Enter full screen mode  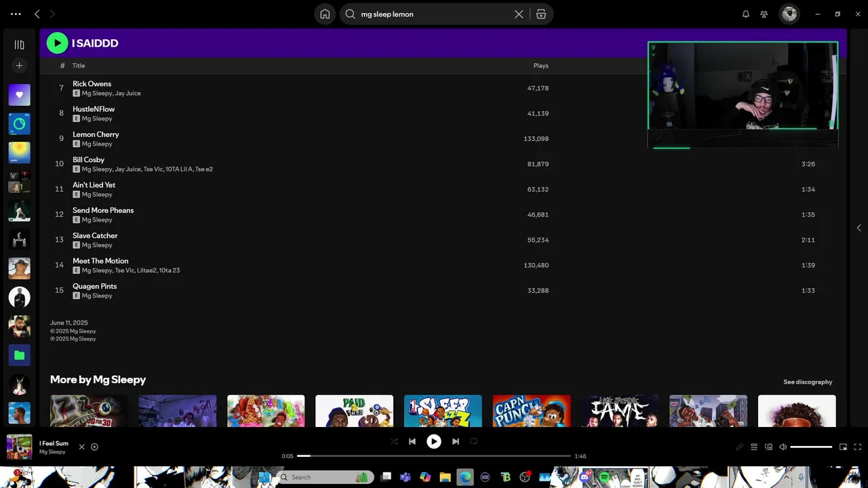[858, 447]
